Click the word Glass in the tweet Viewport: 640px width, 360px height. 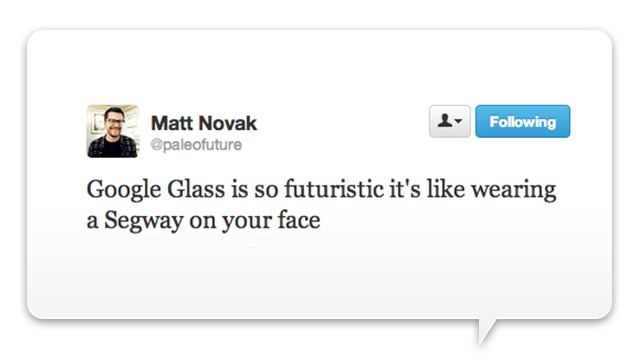[x=196, y=189]
